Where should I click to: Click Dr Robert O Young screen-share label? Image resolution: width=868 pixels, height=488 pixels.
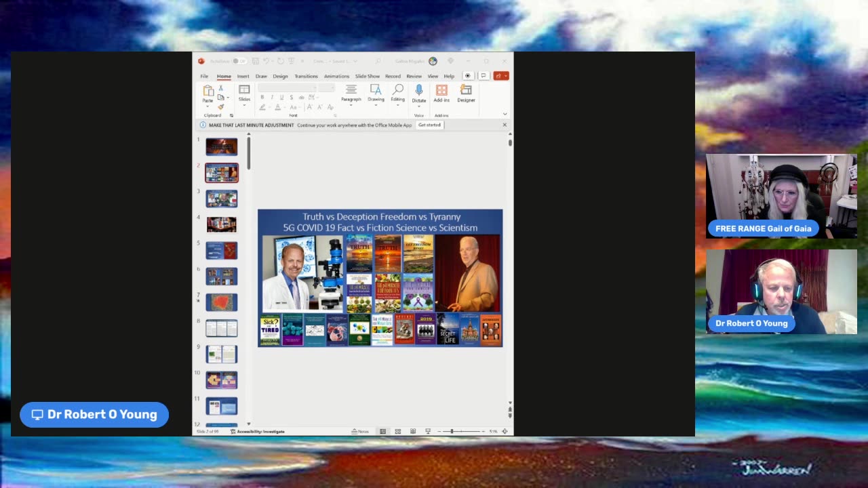[x=94, y=415]
